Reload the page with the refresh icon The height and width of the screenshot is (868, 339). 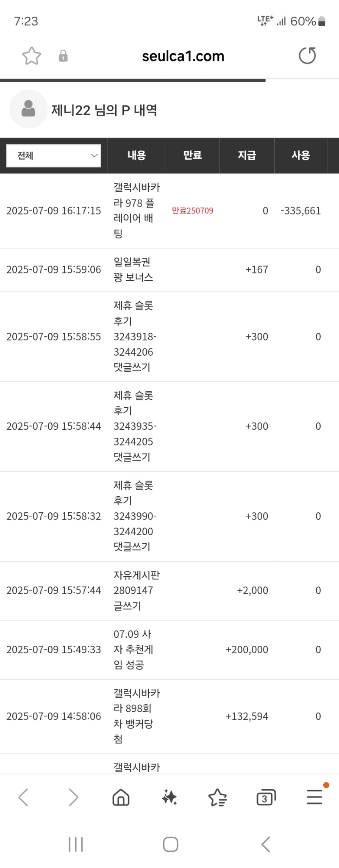307,56
